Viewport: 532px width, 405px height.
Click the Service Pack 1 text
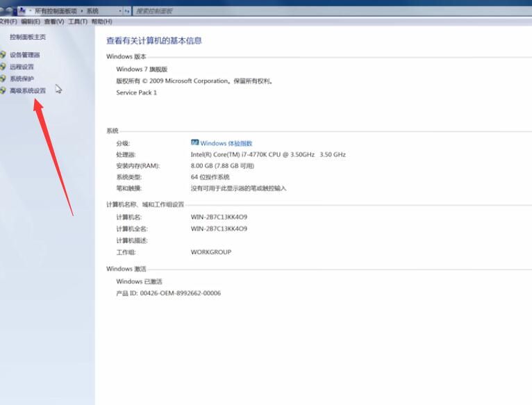136,92
